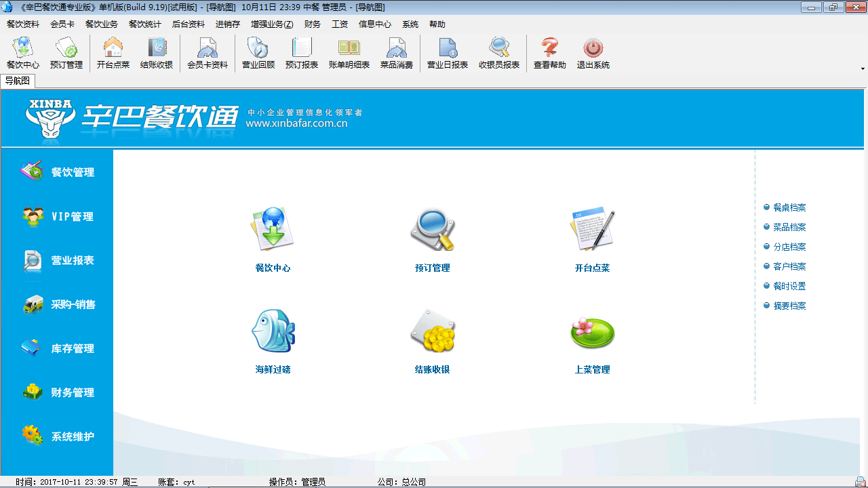Open the large 开台点菜 notepad icon
The height and width of the screenshot is (488, 868).
[x=593, y=229]
